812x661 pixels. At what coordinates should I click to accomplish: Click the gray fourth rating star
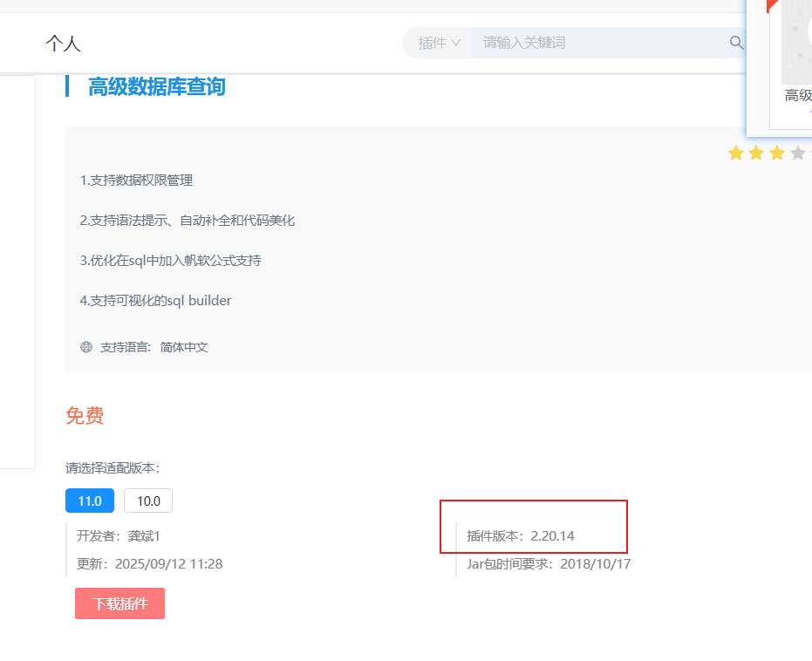pyautogui.click(x=798, y=153)
